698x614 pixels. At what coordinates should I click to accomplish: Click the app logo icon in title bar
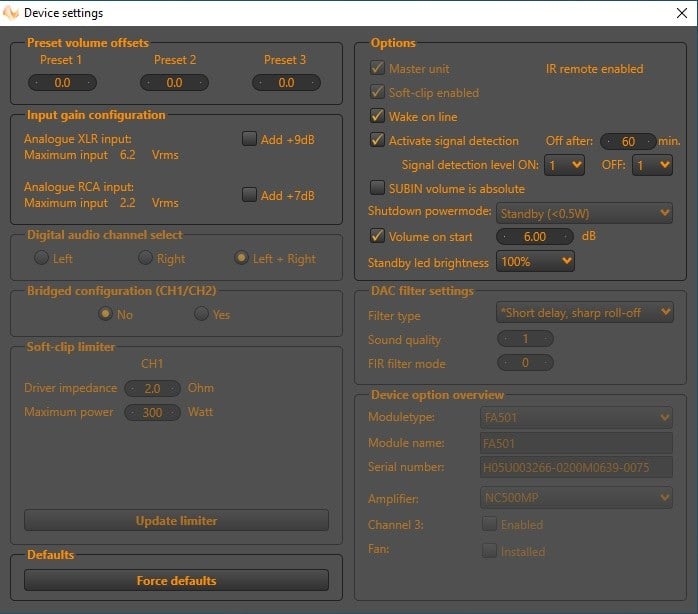point(12,13)
